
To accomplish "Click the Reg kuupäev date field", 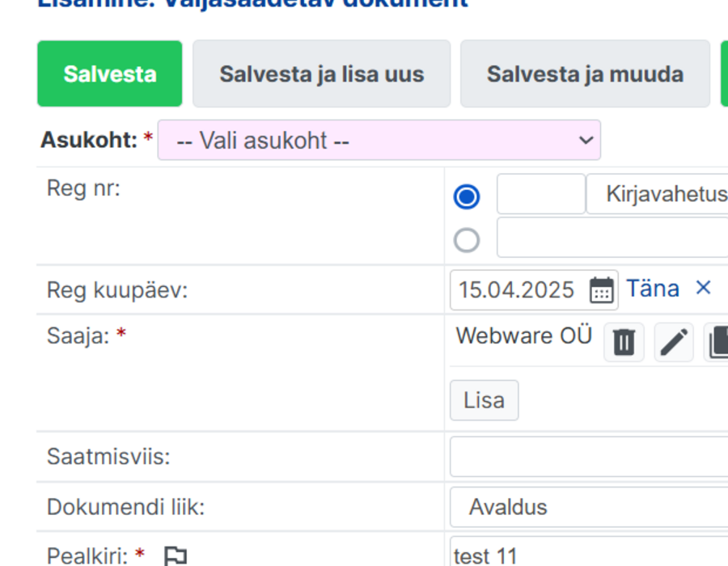I will click(534, 290).
